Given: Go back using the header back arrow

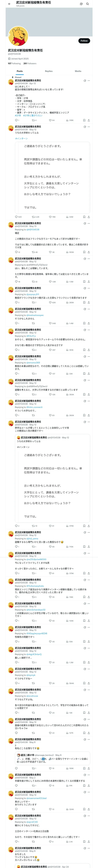Looking at the screenshot, I should [9, 4].
